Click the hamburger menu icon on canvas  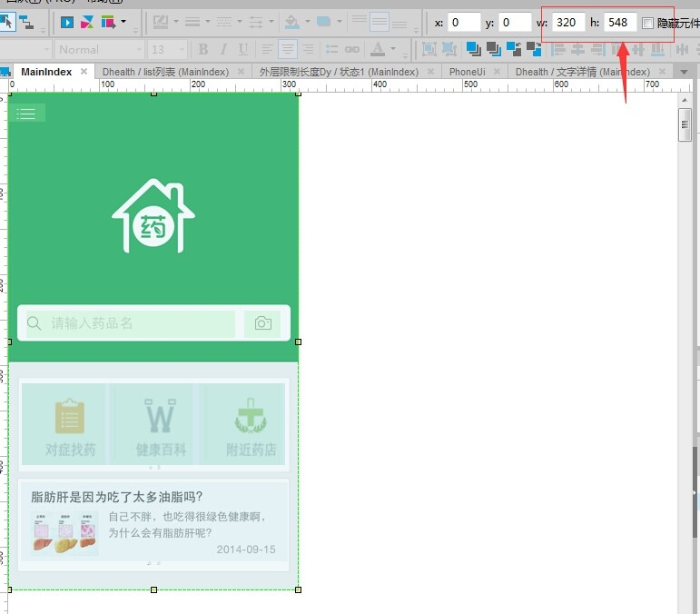tap(26, 114)
